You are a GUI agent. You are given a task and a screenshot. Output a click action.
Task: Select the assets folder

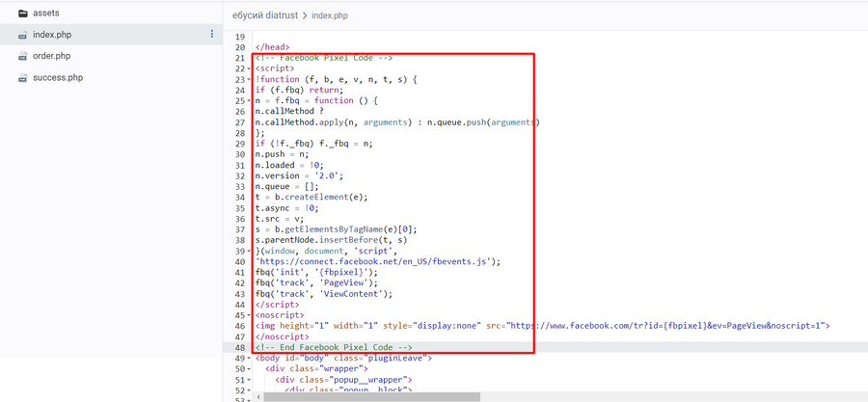[x=45, y=13]
